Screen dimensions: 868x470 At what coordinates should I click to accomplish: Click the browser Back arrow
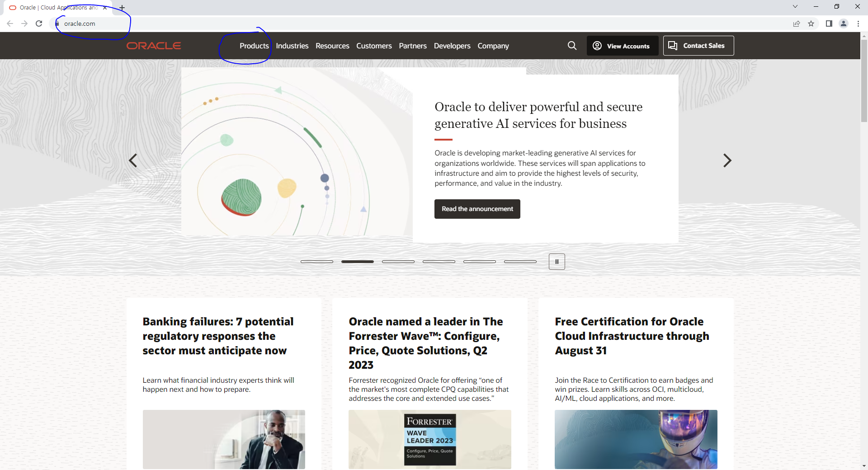[x=10, y=23]
